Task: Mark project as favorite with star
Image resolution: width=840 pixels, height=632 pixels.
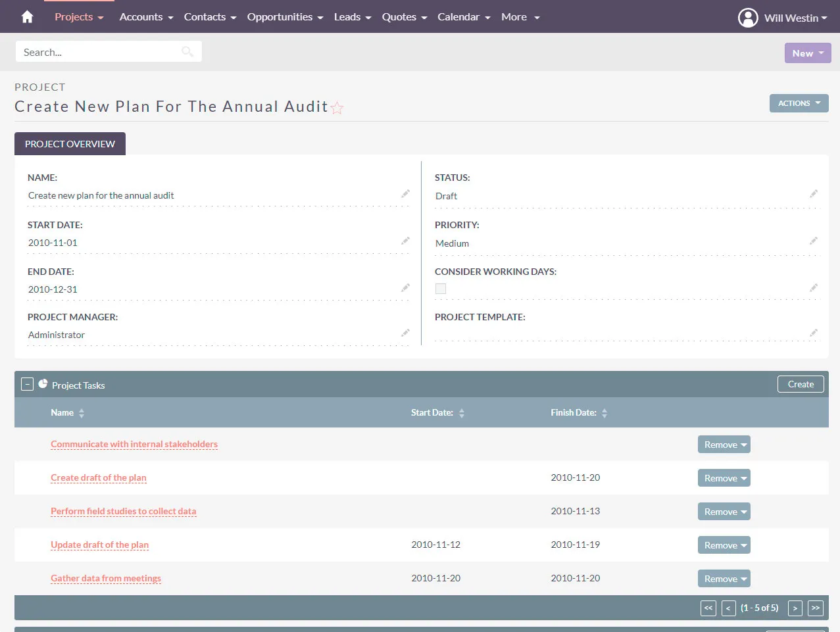Action: 337,108
